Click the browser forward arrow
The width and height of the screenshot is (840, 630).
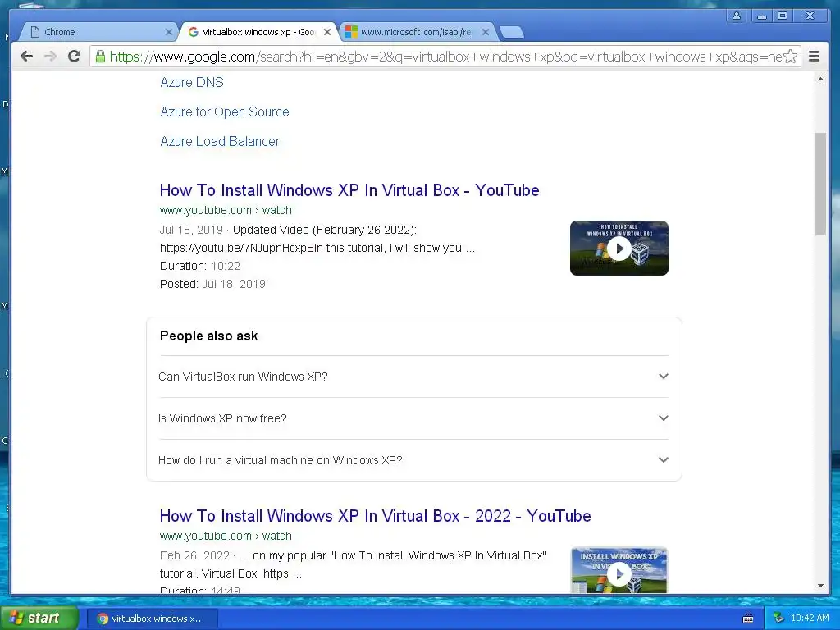point(50,57)
